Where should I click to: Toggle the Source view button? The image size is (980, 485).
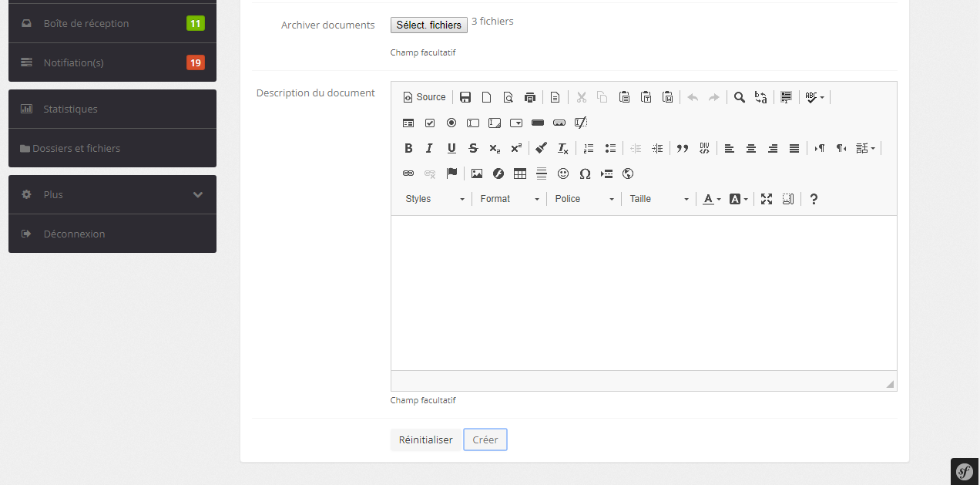425,97
